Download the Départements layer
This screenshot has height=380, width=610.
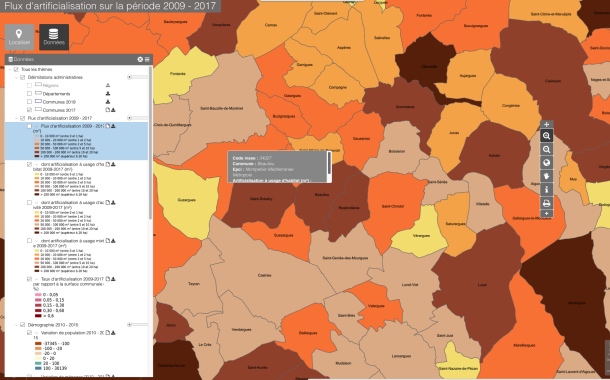point(108,93)
